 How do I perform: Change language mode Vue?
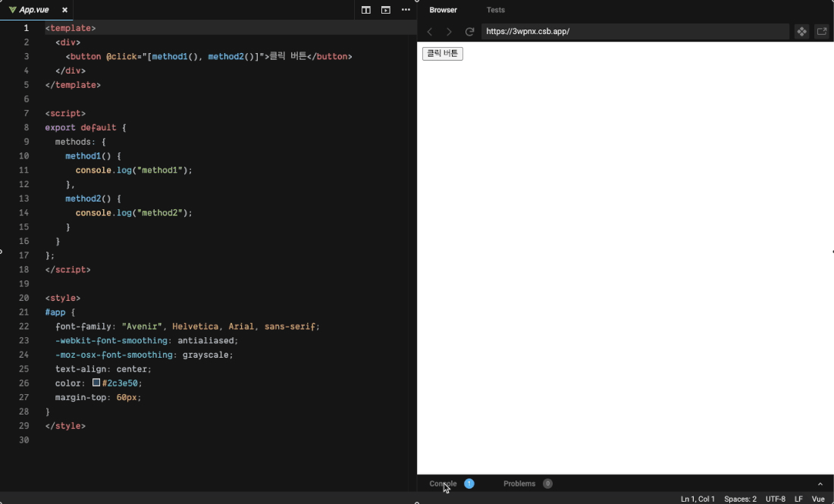coord(818,499)
